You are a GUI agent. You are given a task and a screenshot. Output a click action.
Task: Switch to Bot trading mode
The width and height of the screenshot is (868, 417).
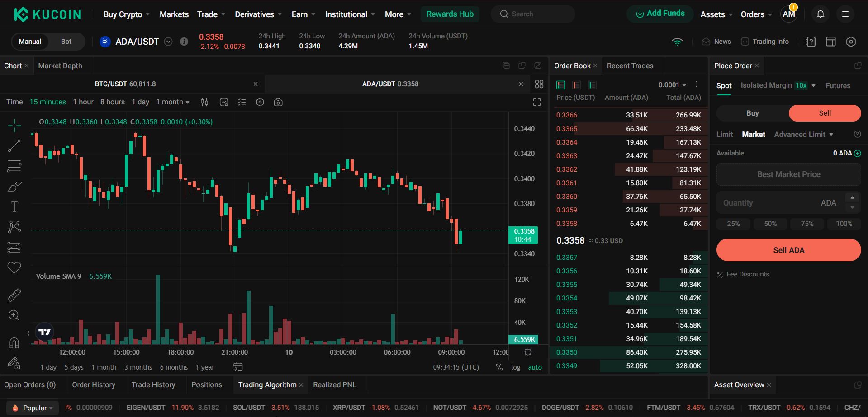[x=66, y=42]
